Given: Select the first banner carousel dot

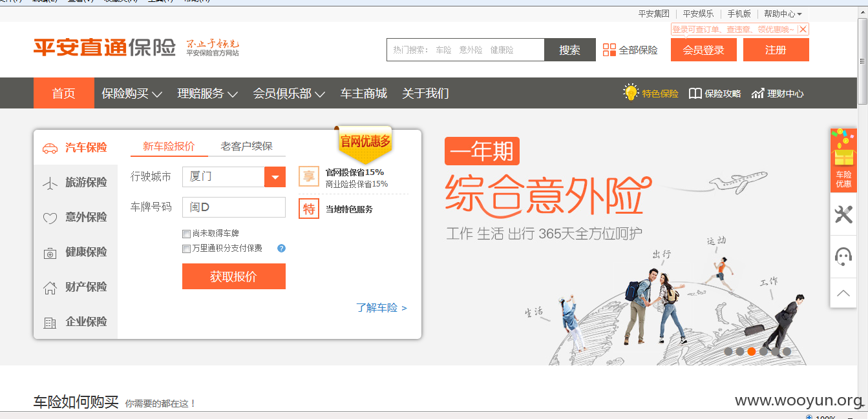Looking at the screenshot, I should (728, 352).
